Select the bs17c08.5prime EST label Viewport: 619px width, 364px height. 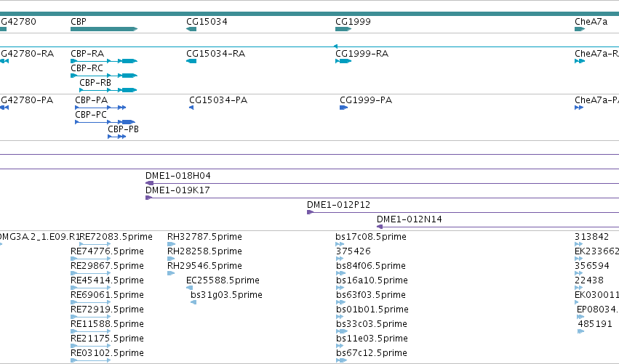click(371, 237)
